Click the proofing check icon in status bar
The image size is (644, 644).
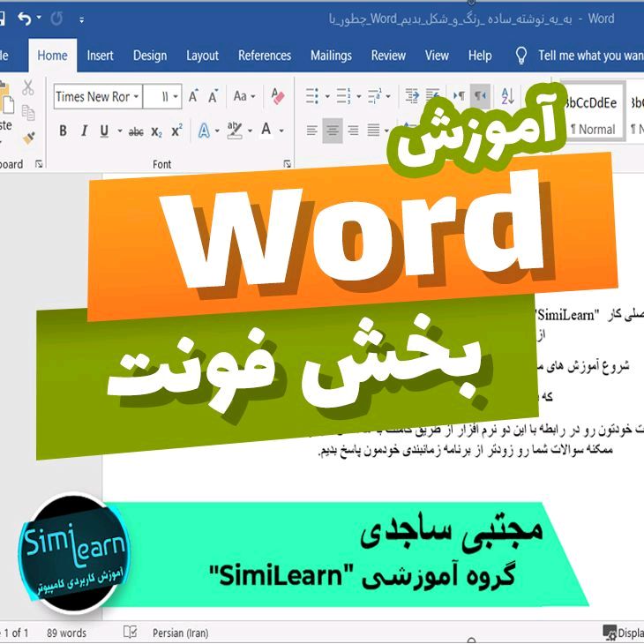pyautogui.click(x=131, y=632)
